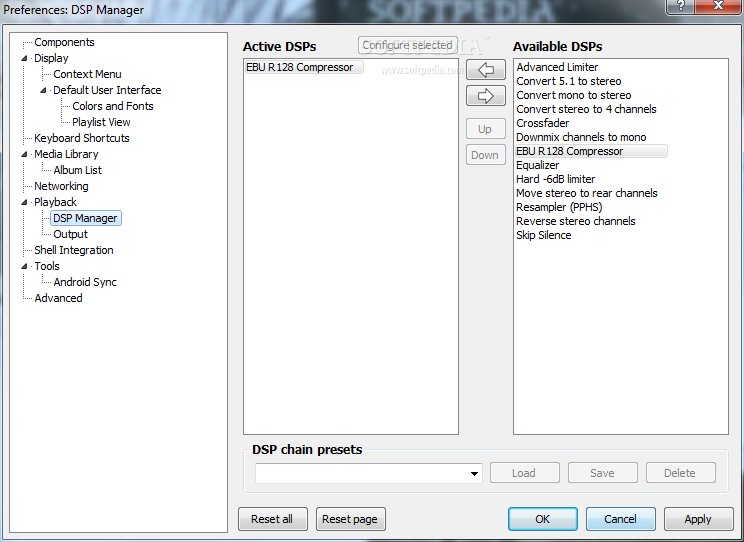Screen dimensions: 744x542
Task: Collapse the Display tree node
Action: point(24,58)
